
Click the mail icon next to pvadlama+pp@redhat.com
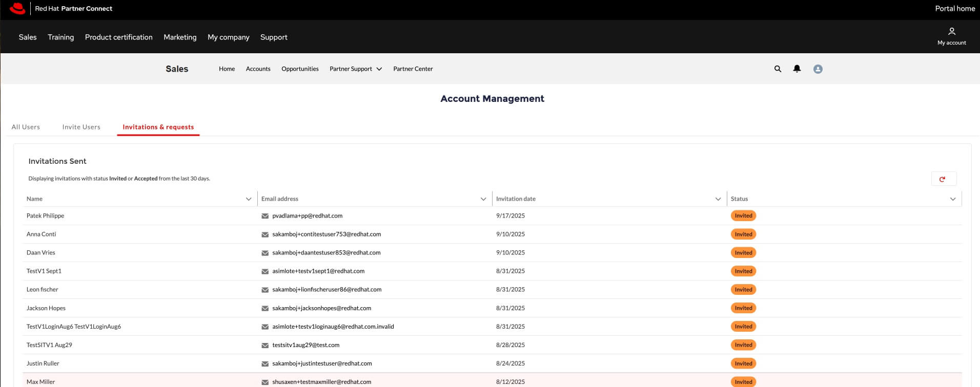click(265, 216)
